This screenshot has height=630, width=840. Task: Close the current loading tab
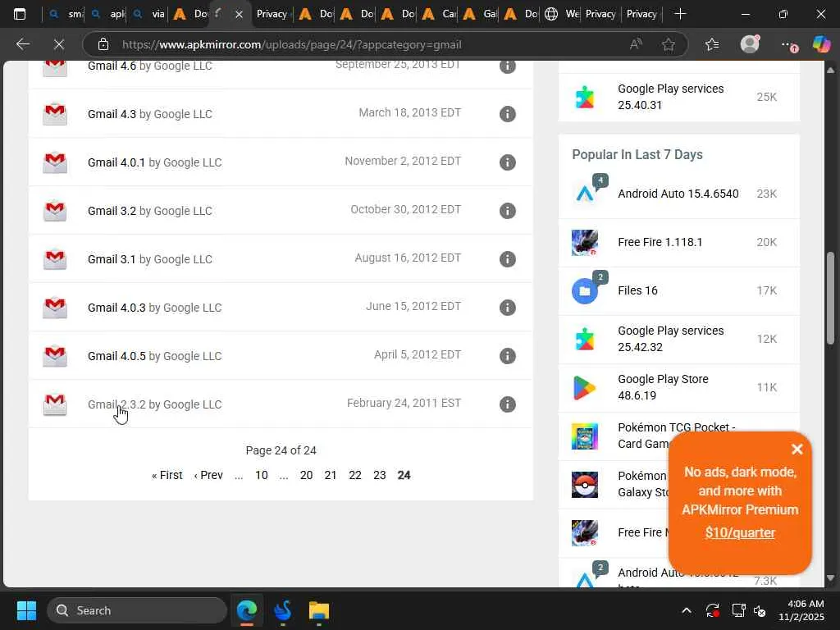point(239,15)
